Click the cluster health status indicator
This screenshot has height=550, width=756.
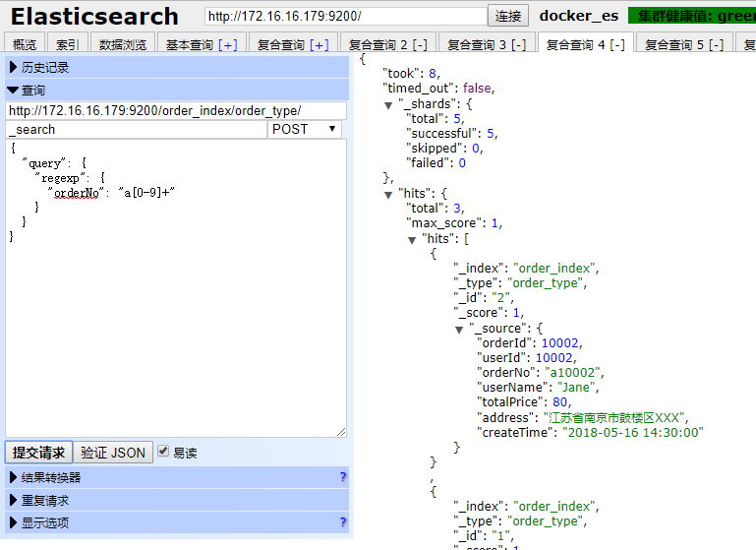pos(691,17)
